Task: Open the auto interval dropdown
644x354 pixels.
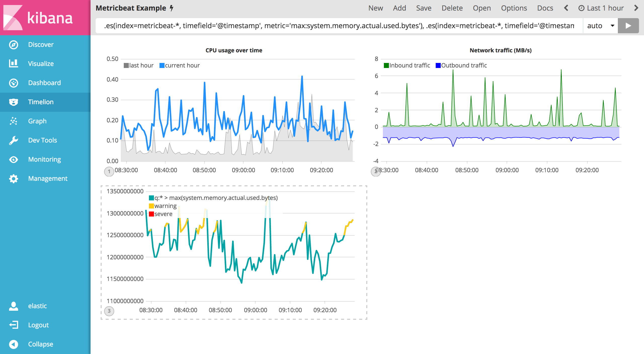Action: click(x=600, y=26)
